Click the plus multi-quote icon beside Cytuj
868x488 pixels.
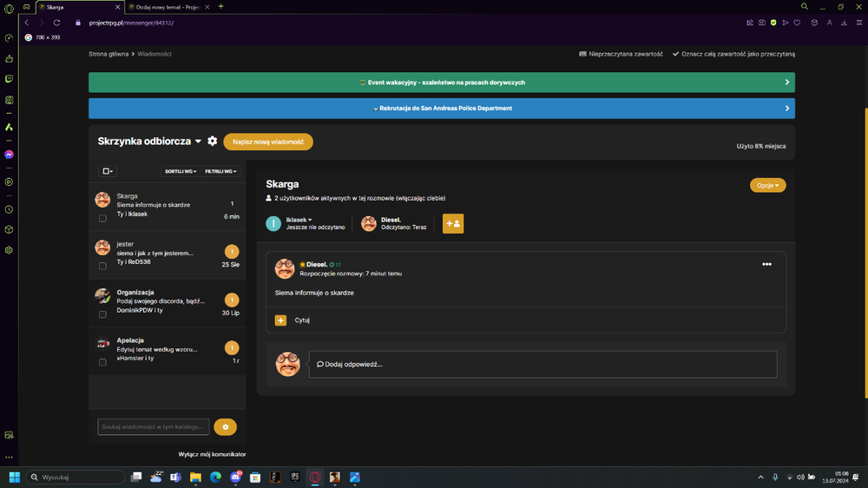click(x=280, y=320)
